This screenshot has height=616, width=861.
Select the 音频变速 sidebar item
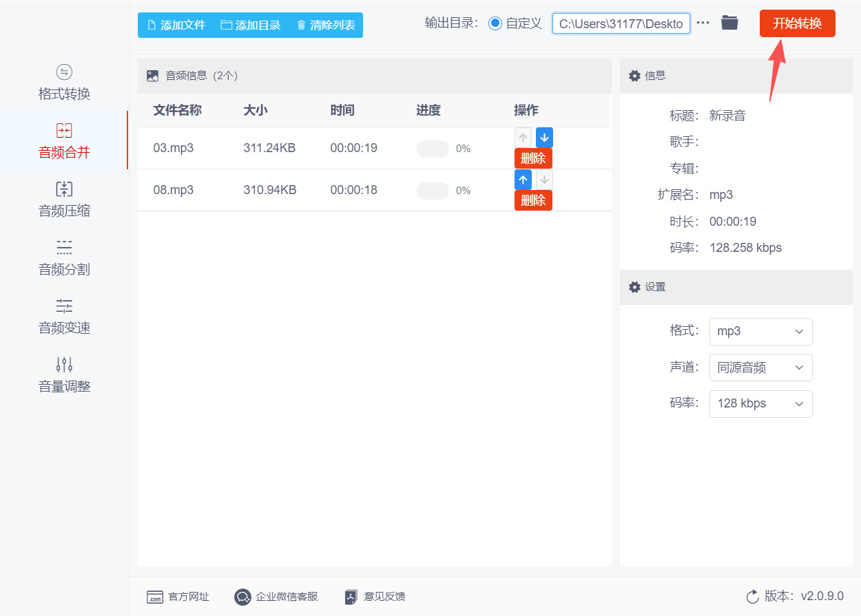click(64, 317)
